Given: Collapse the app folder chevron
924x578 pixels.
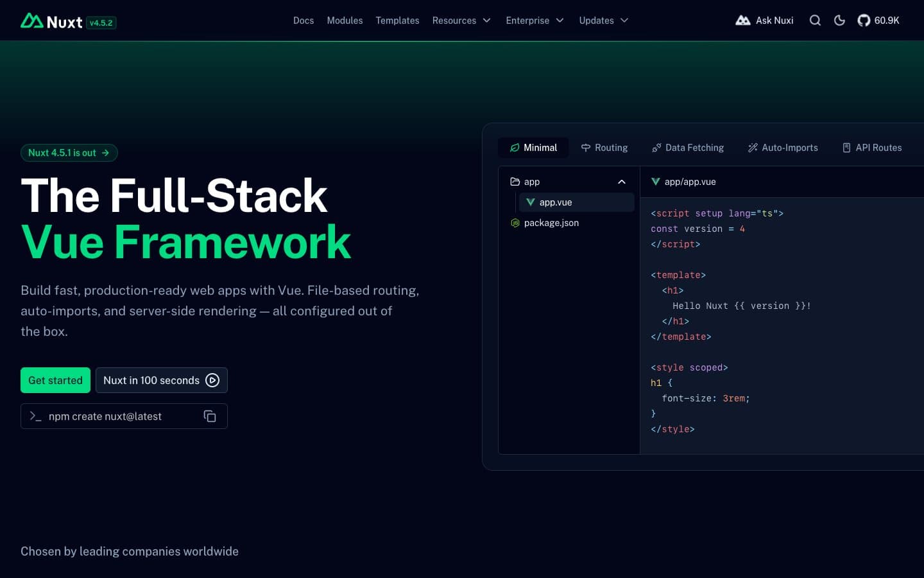Looking at the screenshot, I should [622, 182].
